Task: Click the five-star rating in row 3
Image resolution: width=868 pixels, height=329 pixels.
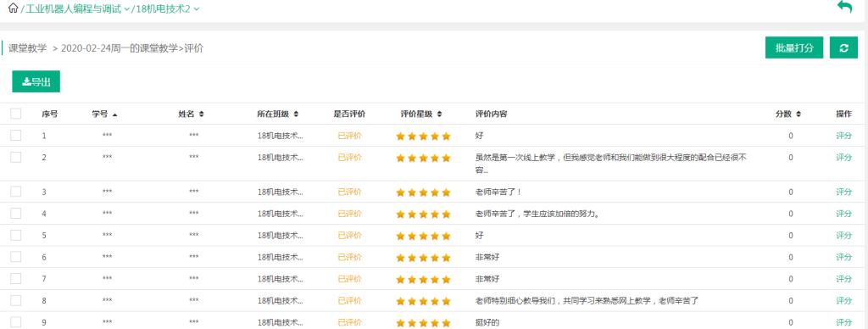Action: pyautogui.click(x=424, y=192)
